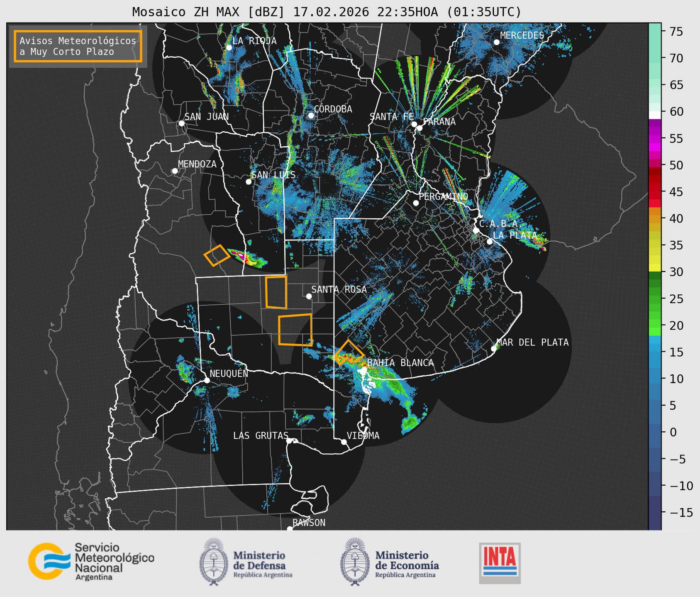Click the Avisos Meteorológicos legend box

coord(78,46)
